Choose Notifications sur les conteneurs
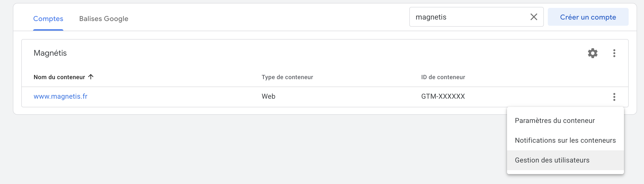This screenshot has height=184, width=644. click(x=565, y=140)
